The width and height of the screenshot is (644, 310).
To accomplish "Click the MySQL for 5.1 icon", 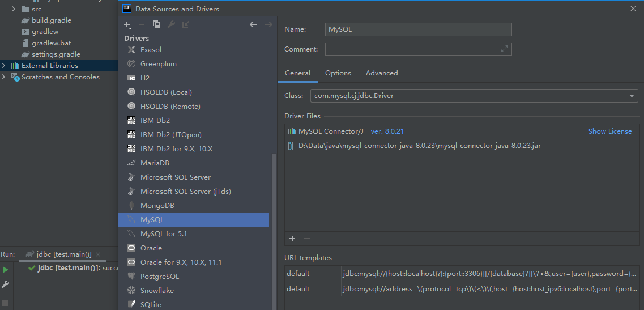I will tap(131, 233).
